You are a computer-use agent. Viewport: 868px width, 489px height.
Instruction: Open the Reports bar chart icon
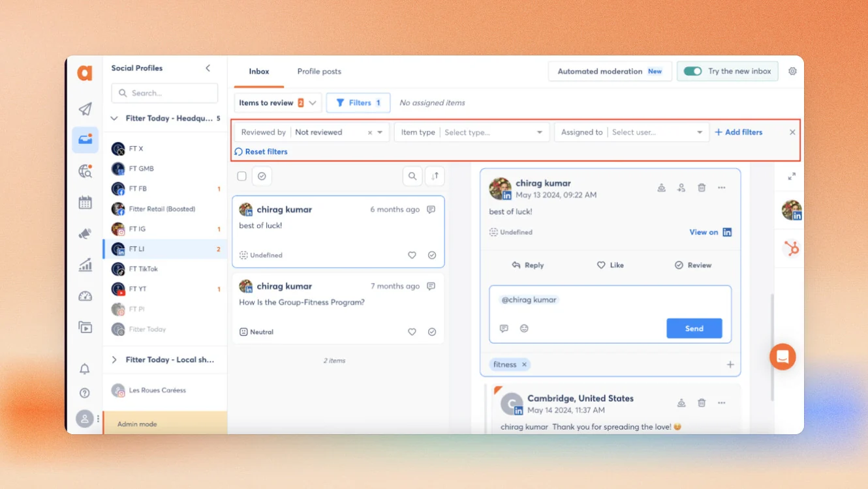click(85, 265)
